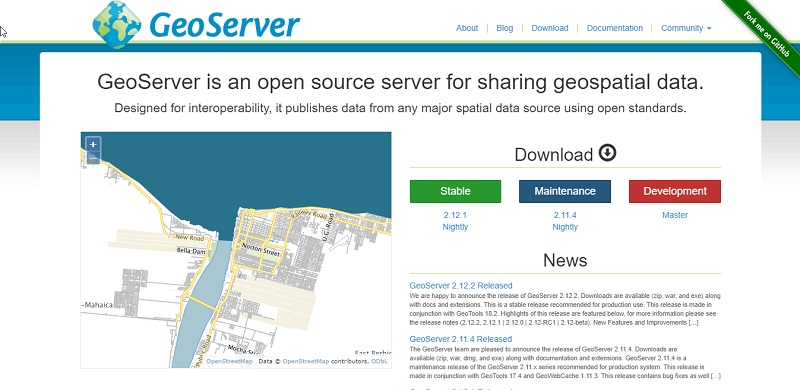This screenshot has height=390, width=800.
Task: Go to the Blog page
Action: (505, 28)
